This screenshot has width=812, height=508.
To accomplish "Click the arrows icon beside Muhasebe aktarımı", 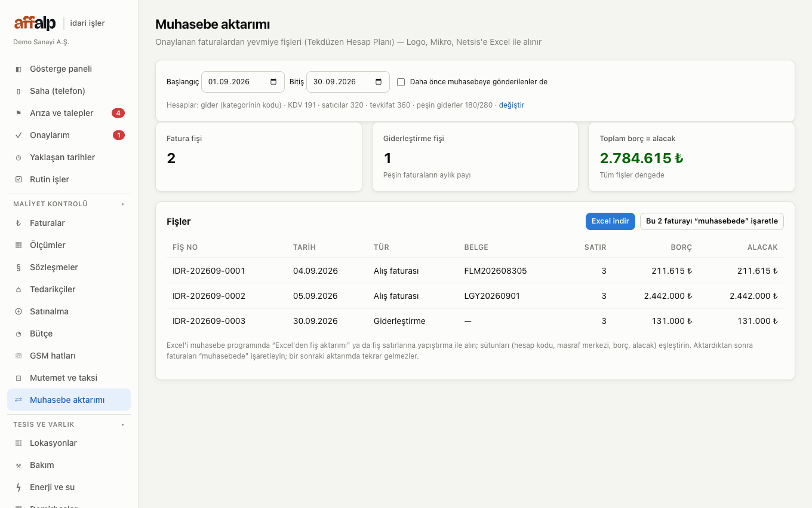I will point(19,400).
